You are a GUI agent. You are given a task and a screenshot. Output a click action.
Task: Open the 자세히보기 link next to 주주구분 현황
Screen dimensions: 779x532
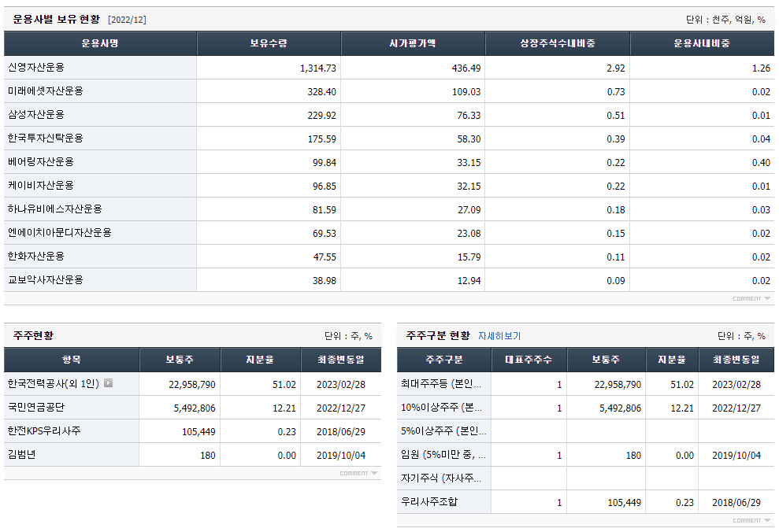(499, 336)
